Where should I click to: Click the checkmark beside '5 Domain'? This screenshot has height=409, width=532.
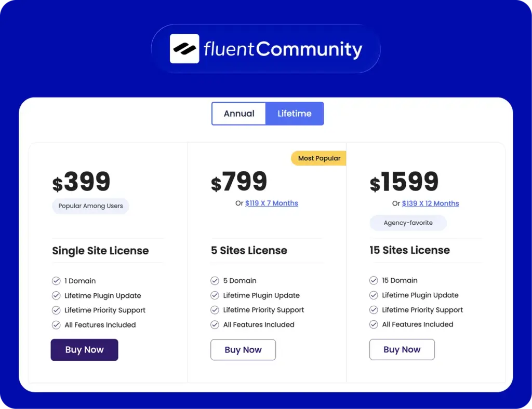click(215, 280)
